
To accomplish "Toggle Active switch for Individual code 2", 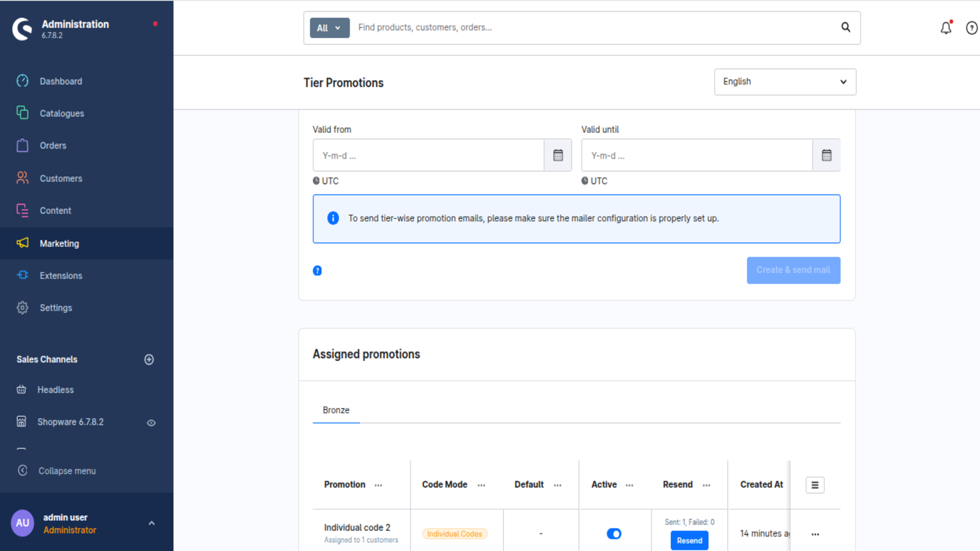I will tap(614, 534).
